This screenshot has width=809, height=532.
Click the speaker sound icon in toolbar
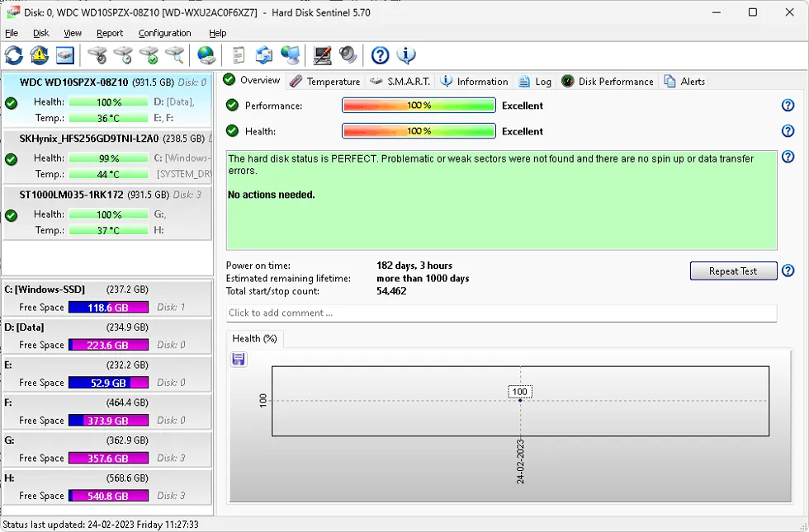pyautogui.click(x=348, y=55)
